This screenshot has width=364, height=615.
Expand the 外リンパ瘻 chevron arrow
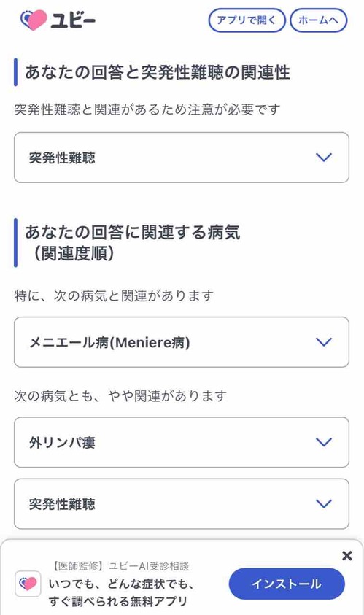pyautogui.click(x=324, y=442)
